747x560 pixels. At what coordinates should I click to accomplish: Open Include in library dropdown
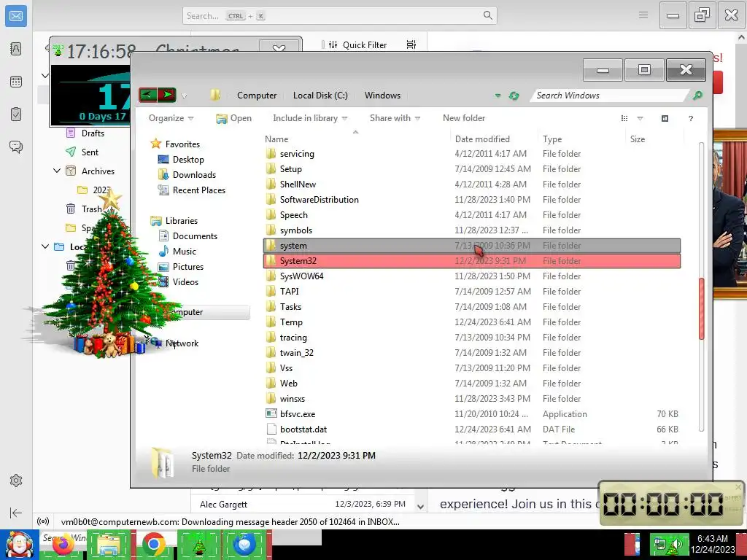pos(310,118)
